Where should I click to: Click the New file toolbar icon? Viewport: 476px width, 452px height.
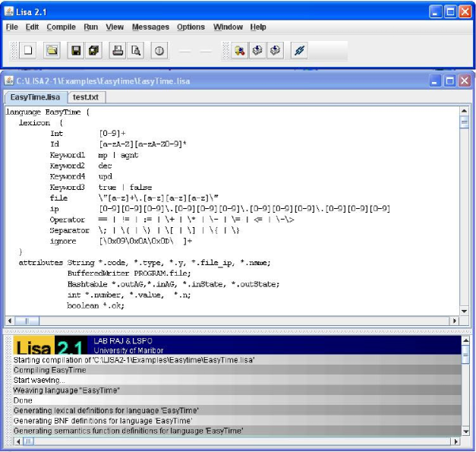pos(27,51)
